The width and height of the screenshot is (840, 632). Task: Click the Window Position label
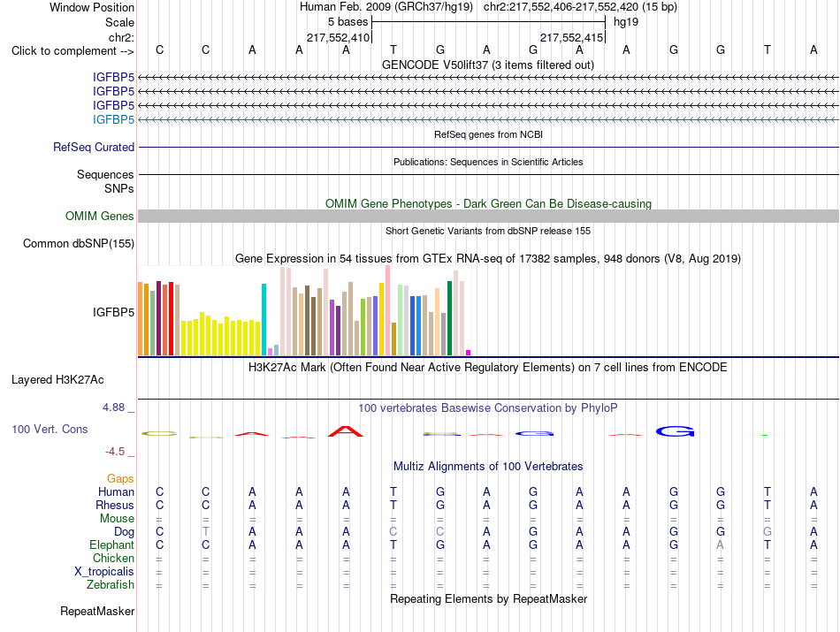[92, 7]
